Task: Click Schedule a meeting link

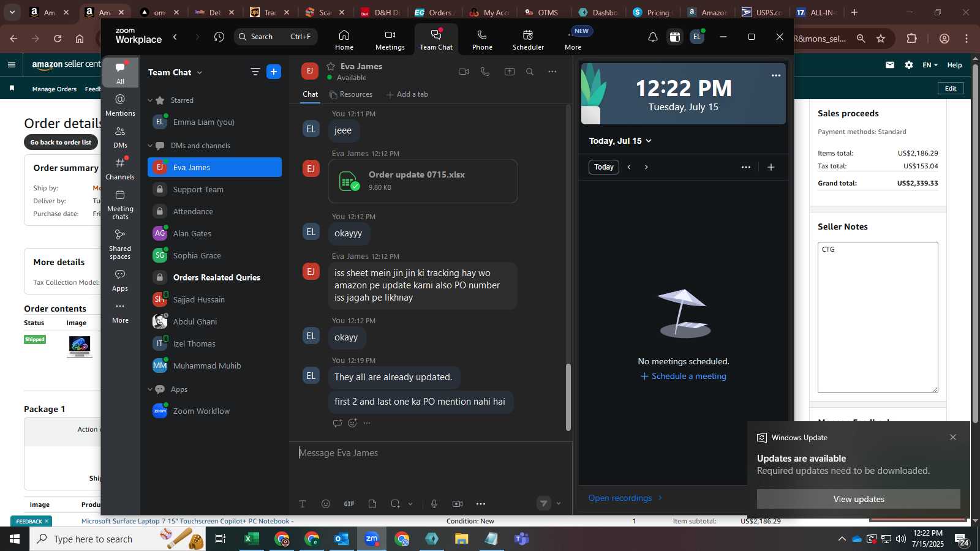Action: pos(684,377)
